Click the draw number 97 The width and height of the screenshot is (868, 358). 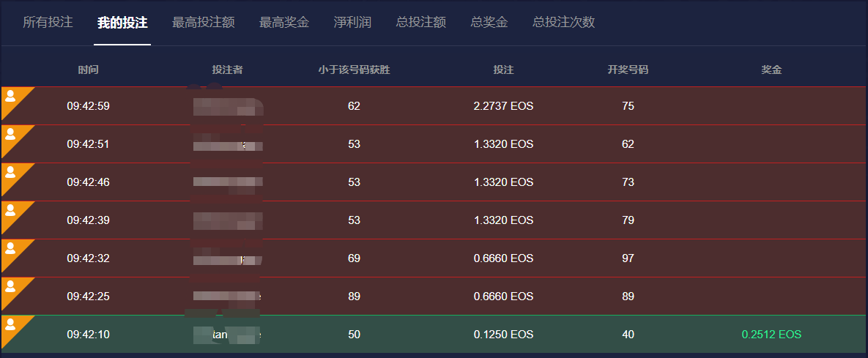[628, 258]
